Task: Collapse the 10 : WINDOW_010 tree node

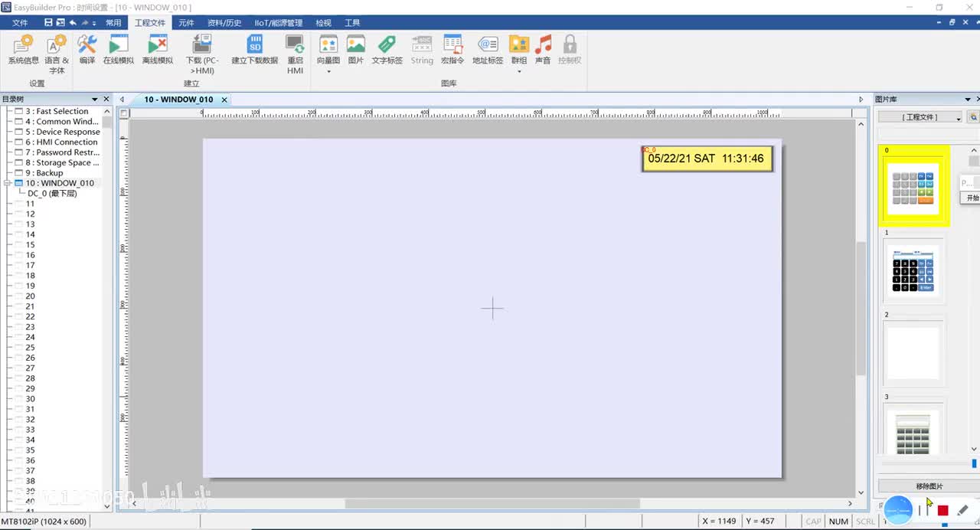Action: point(8,183)
